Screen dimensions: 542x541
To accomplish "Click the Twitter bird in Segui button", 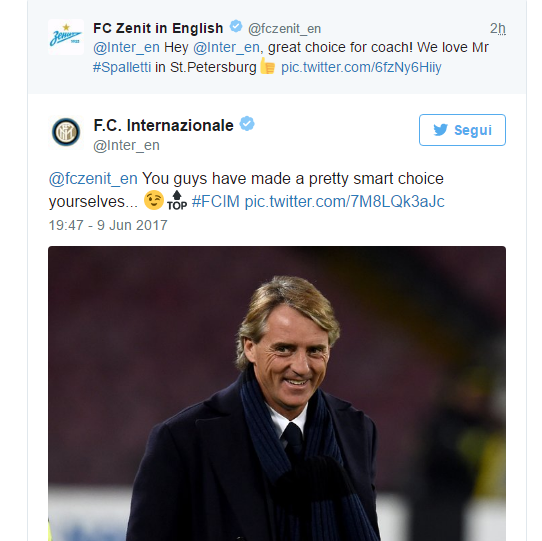I will [440, 130].
